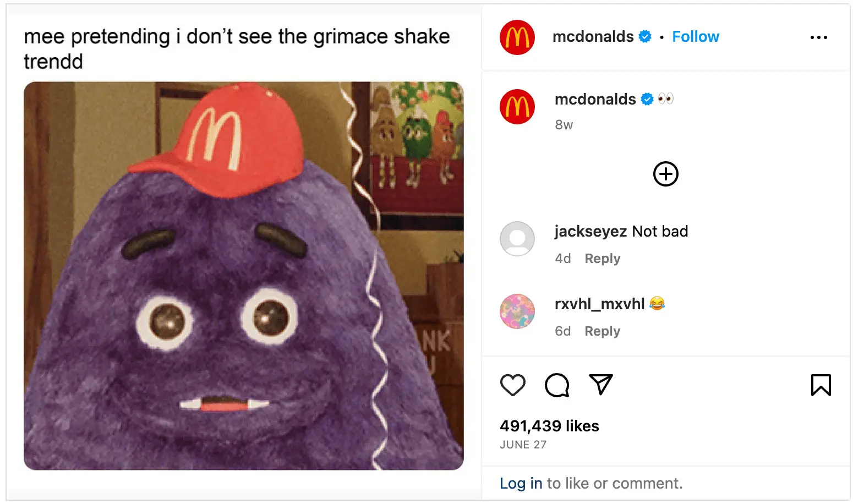Screen dimensions: 853x504
Task: Load more comments with plus circle
Action: 665,174
